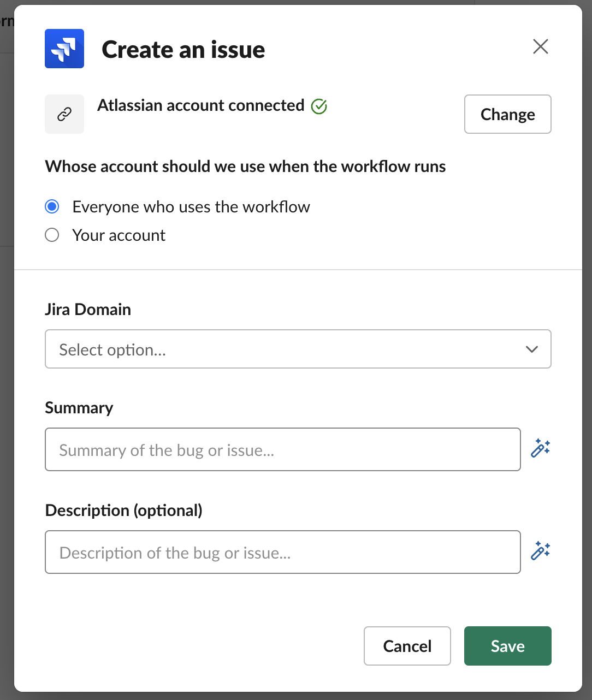Click the Create an issue title
The width and height of the screenshot is (592, 700).
point(183,50)
